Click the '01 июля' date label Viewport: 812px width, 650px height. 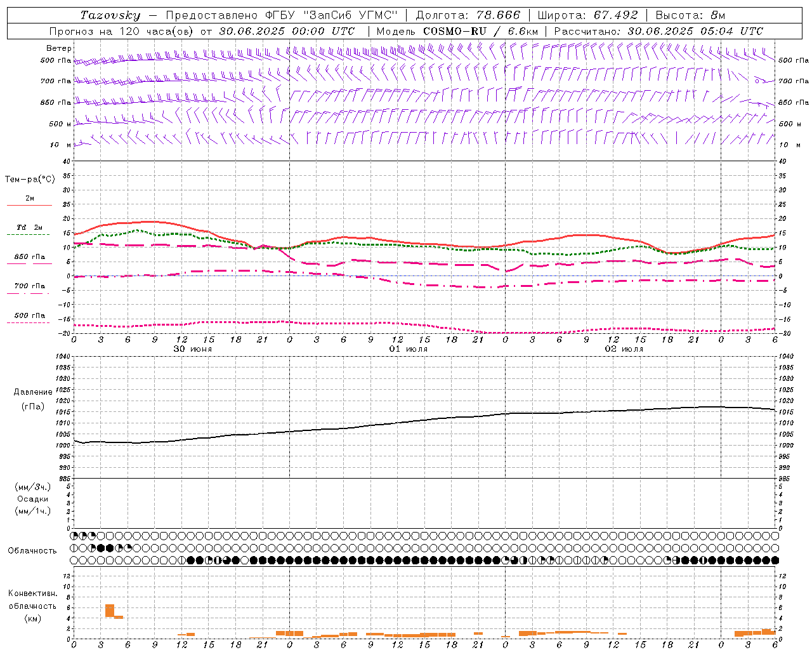pyautogui.click(x=409, y=349)
